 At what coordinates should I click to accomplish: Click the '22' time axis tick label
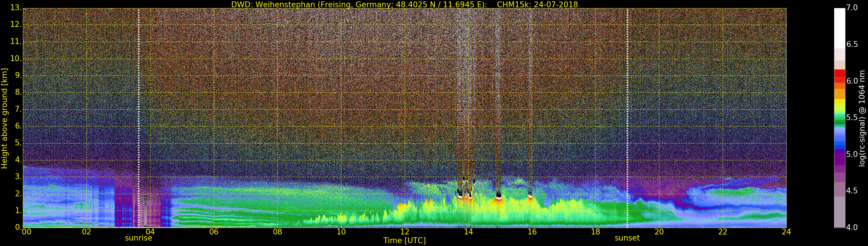[723, 232]
